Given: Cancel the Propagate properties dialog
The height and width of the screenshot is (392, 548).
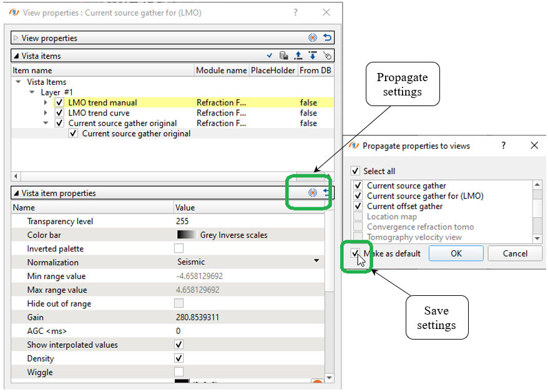Looking at the screenshot, I should coord(515,253).
